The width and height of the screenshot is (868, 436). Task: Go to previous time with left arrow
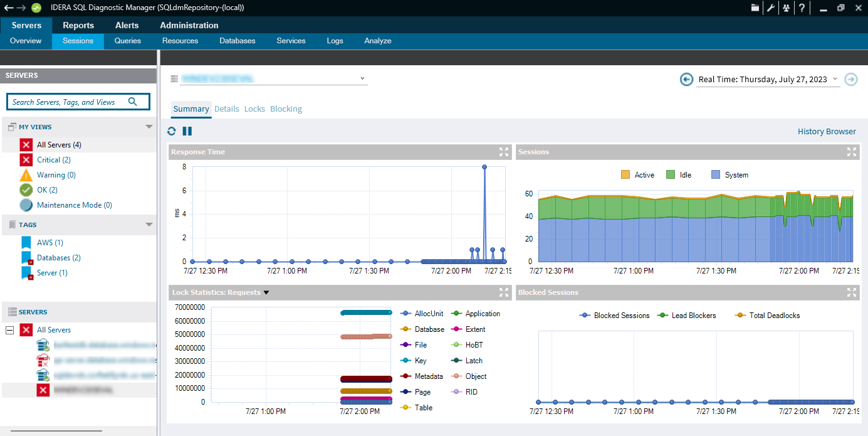pos(687,79)
